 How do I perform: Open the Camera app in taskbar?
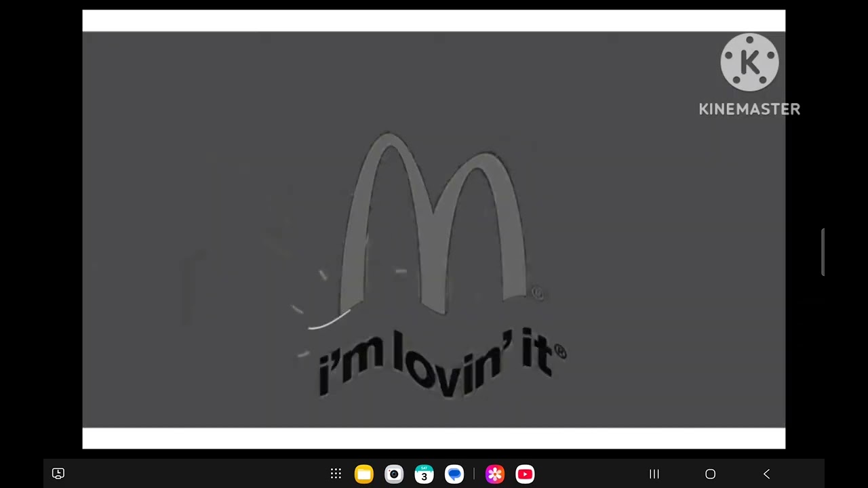click(394, 474)
